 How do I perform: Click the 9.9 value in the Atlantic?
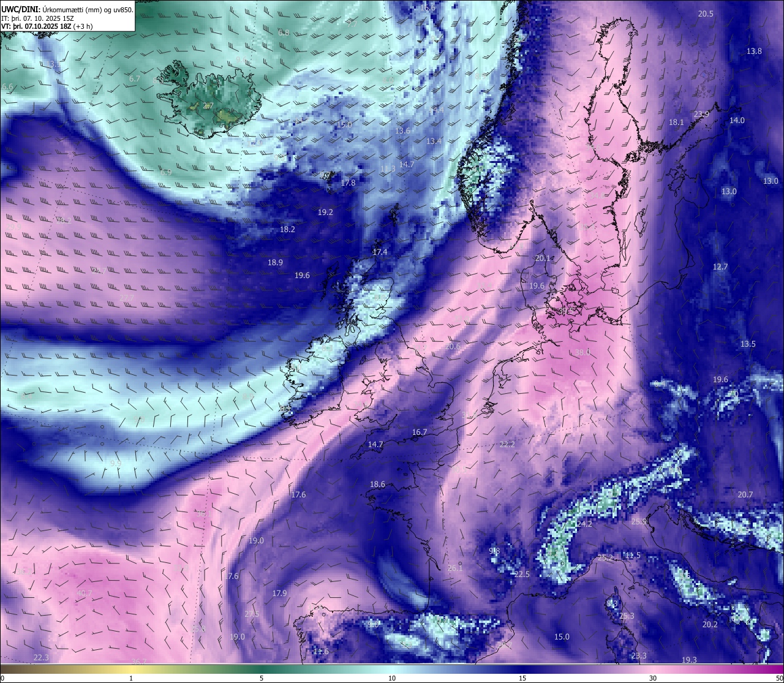[x=116, y=462]
